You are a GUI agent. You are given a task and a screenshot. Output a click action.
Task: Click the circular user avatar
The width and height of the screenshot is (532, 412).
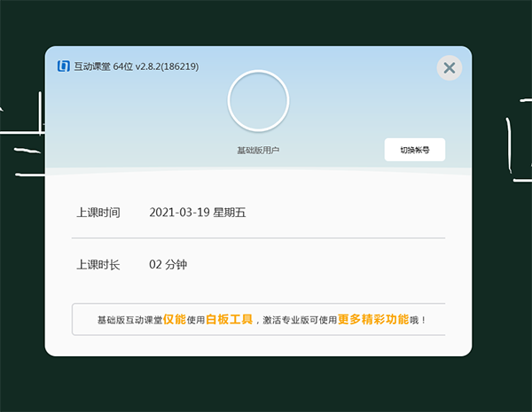[x=258, y=101]
